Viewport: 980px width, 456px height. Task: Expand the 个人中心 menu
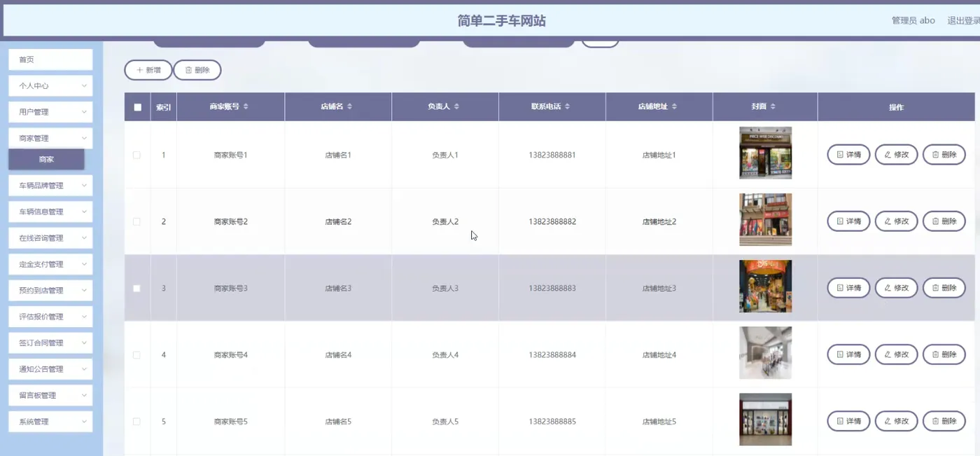pos(50,85)
